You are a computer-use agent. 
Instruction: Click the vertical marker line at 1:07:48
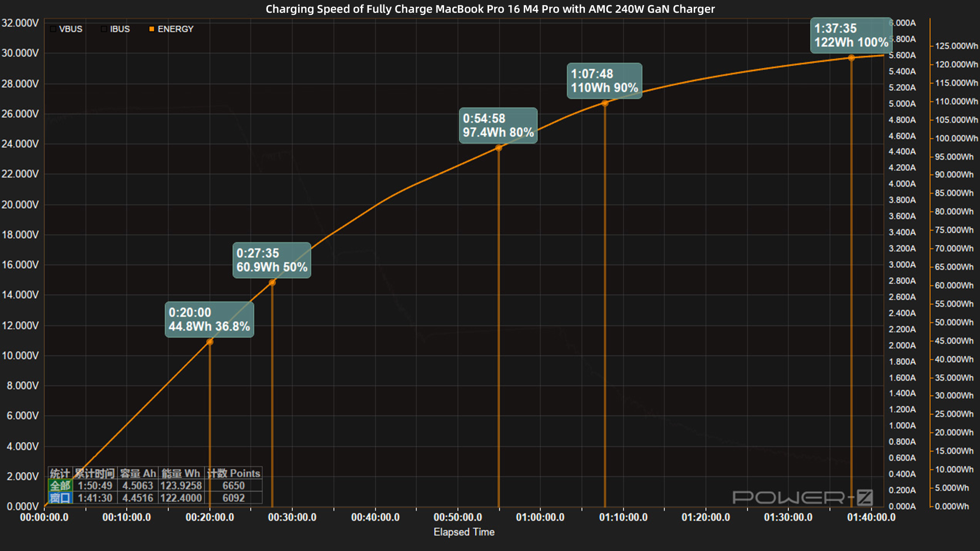point(605,306)
